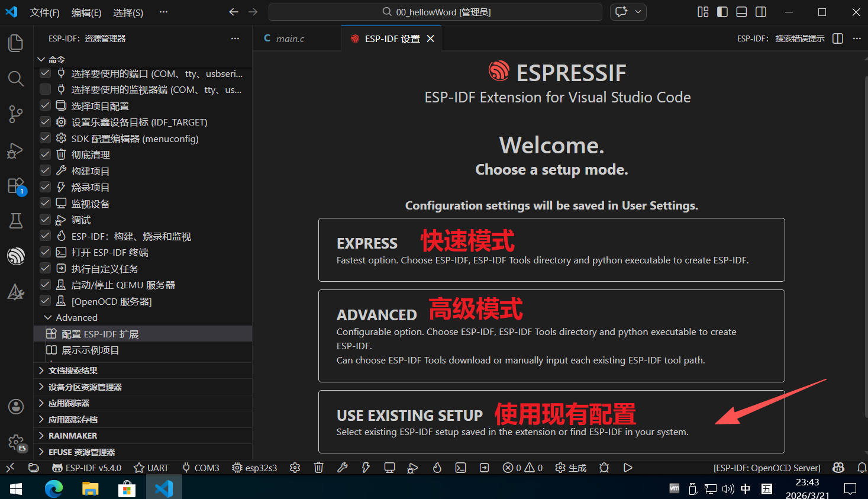Choose EXPRESS setup mode
The image size is (868, 499).
551,250
